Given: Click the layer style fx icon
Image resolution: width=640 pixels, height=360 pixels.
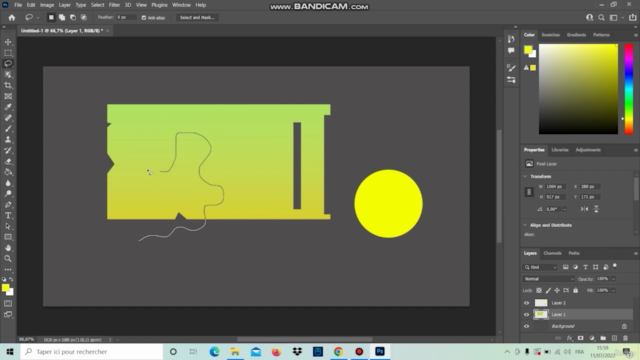Looking at the screenshot, I should [x=569, y=338].
